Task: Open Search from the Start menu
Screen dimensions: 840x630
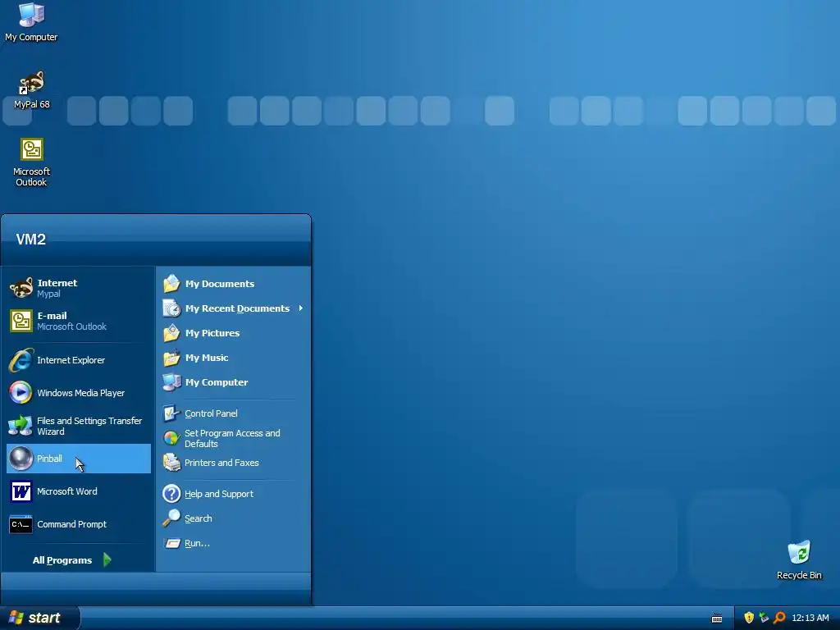Action: click(234, 518)
